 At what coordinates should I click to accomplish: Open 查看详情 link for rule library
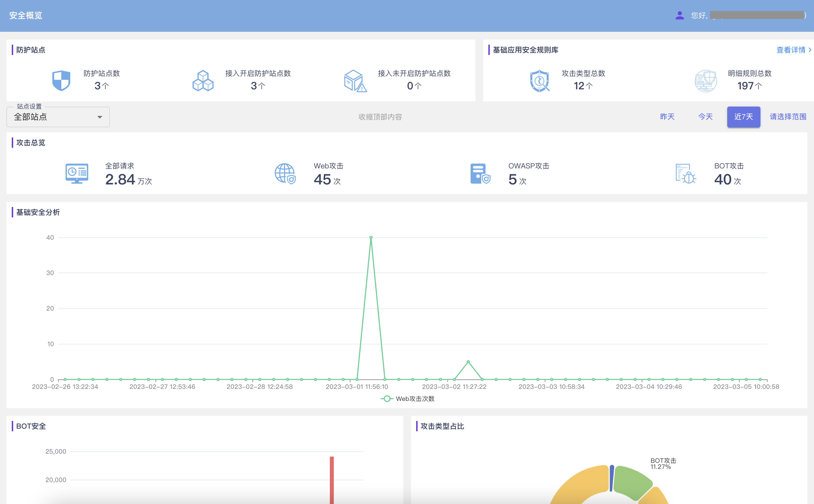[791, 50]
